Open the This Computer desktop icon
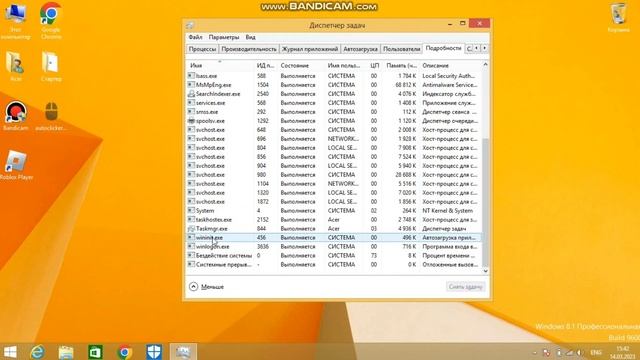The width and height of the screenshot is (640, 360). click(16, 21)
